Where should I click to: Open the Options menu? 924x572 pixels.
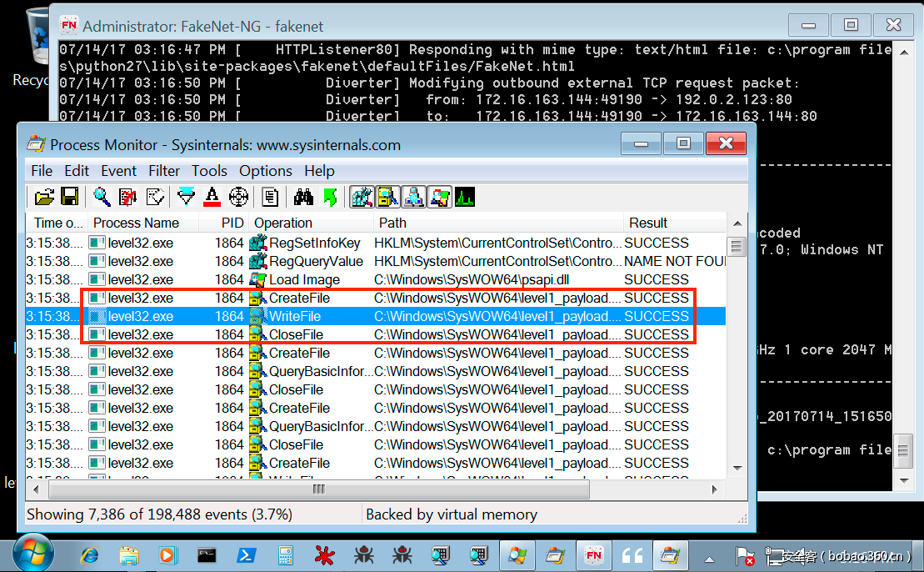(x=266, y=171)
